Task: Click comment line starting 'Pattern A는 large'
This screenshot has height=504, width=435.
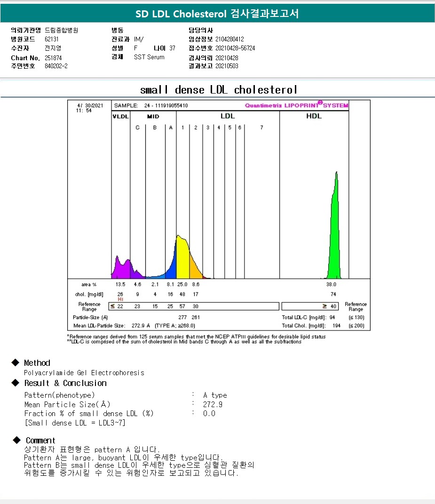Action: tap(124, 457)
